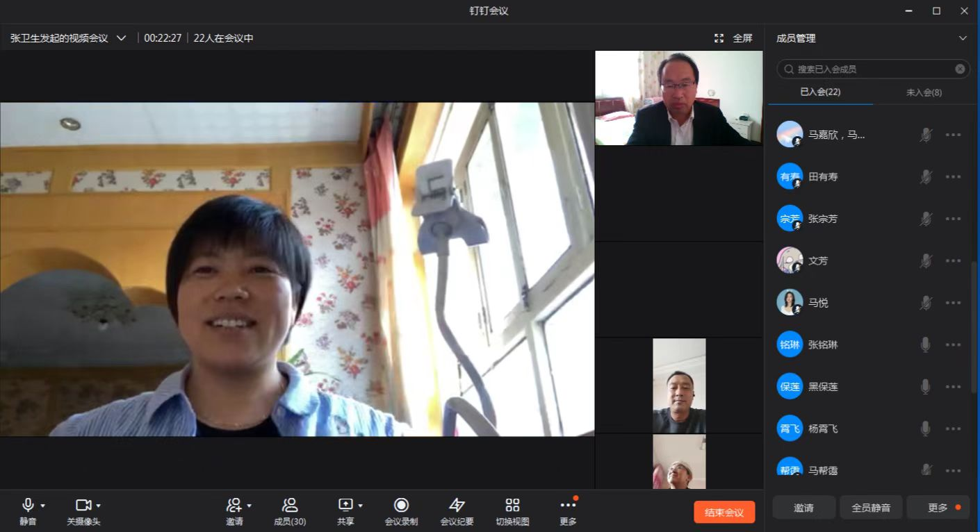Click the 搜索已入会成员 search field
The width and height of the screenshot is (980, 532).
pyautogui.click(x=872, y=69)
